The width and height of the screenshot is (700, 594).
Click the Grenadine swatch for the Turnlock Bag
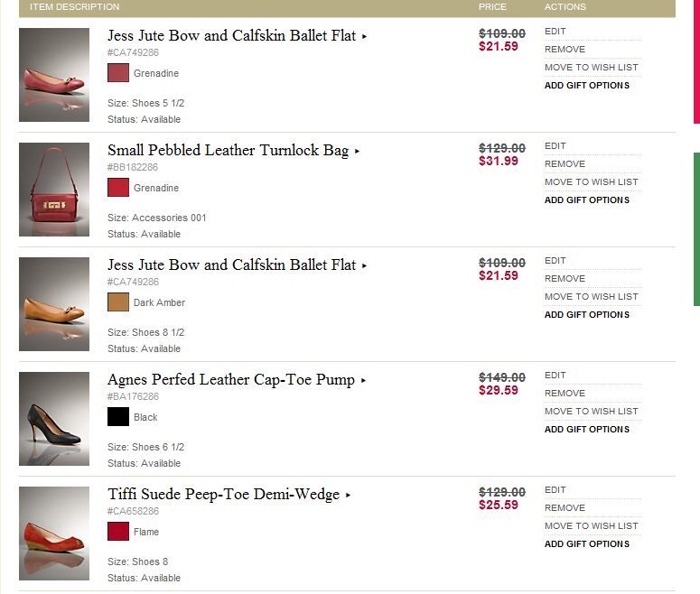click(x=118, y=188)
